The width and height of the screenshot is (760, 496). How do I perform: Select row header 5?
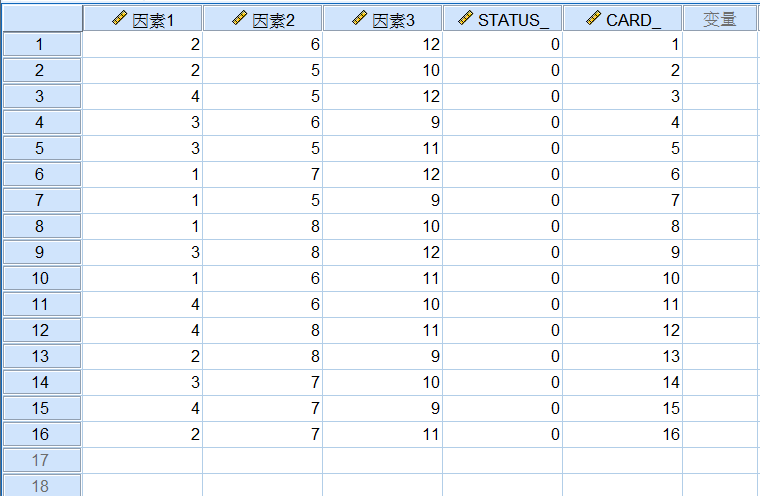[42, 148]
